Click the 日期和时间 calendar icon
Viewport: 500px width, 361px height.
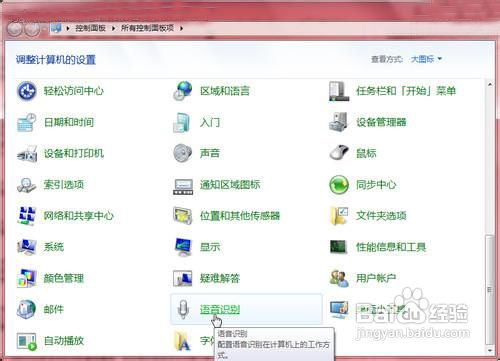coord(27,122)
